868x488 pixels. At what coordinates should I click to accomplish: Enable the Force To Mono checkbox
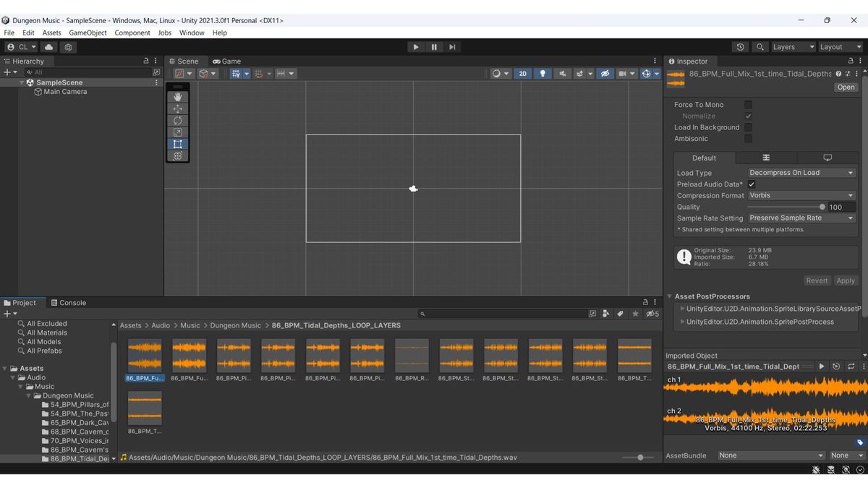(748, 105)
